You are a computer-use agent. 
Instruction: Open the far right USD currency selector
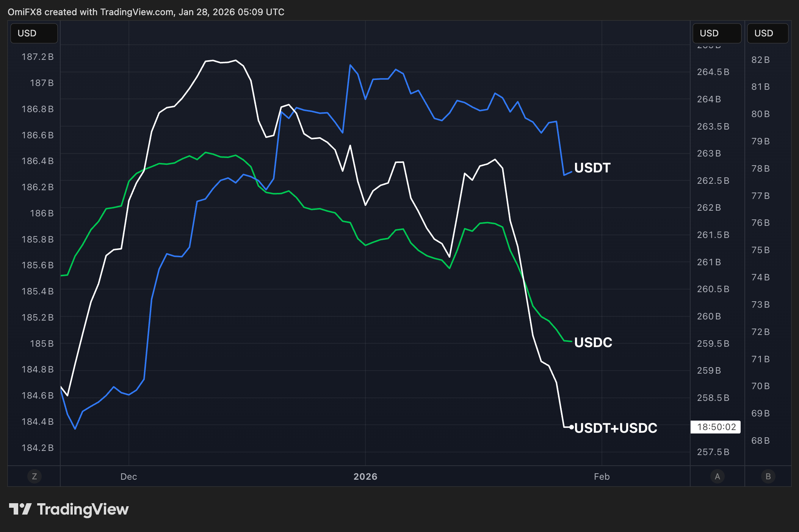click(768, 33)
